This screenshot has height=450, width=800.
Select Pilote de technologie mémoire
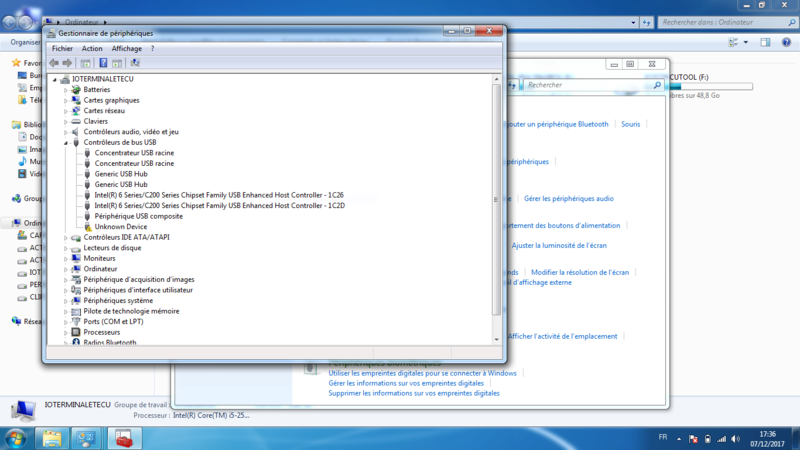131,311
